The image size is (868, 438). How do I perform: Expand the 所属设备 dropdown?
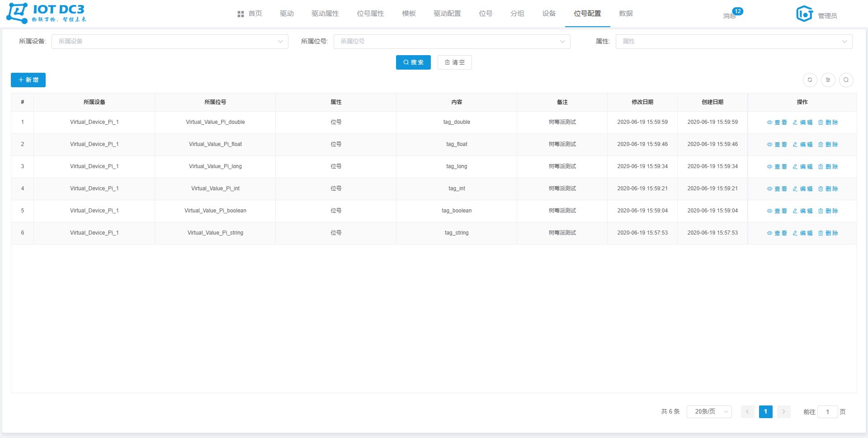click(170, 42)
